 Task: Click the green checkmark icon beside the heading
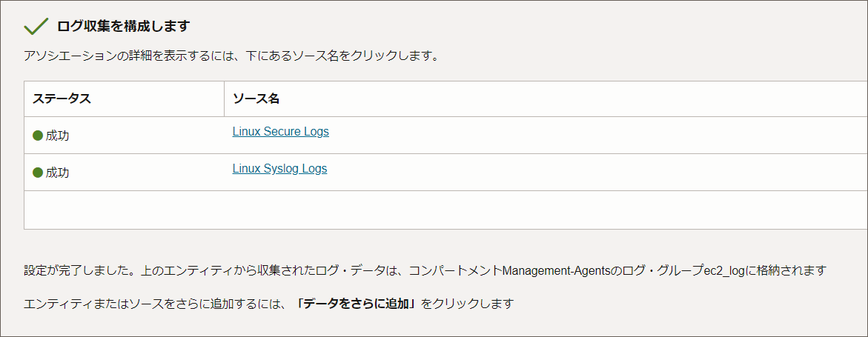[36, 27]
